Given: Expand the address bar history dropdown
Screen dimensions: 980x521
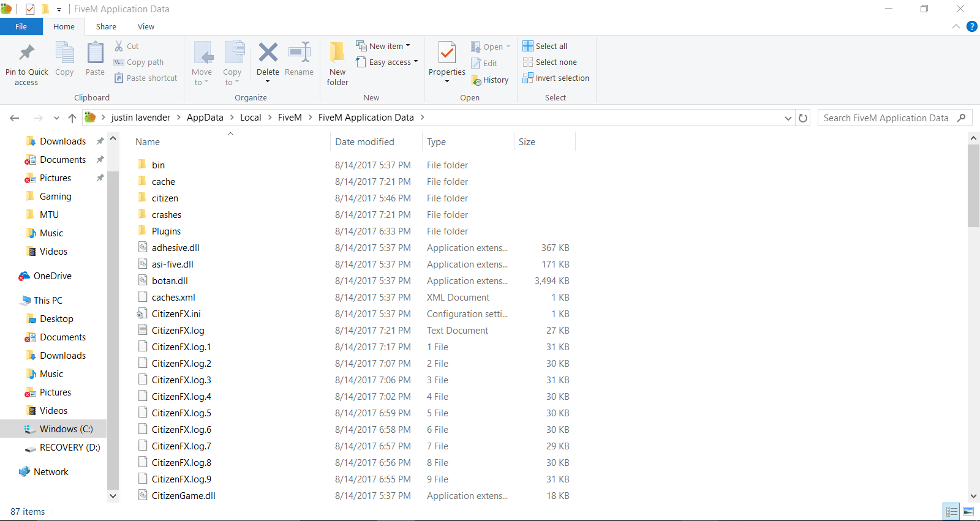Looking at the screenshot, I should click(x=788, y=118).
